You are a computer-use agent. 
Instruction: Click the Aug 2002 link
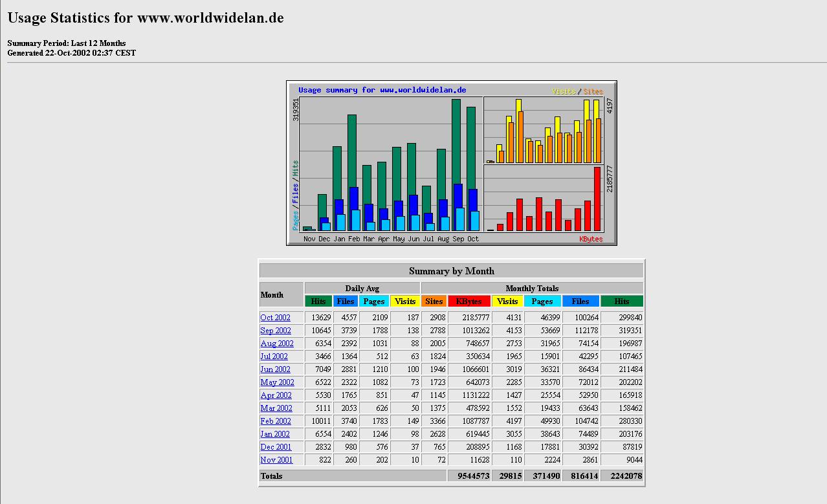click(276, 344)
